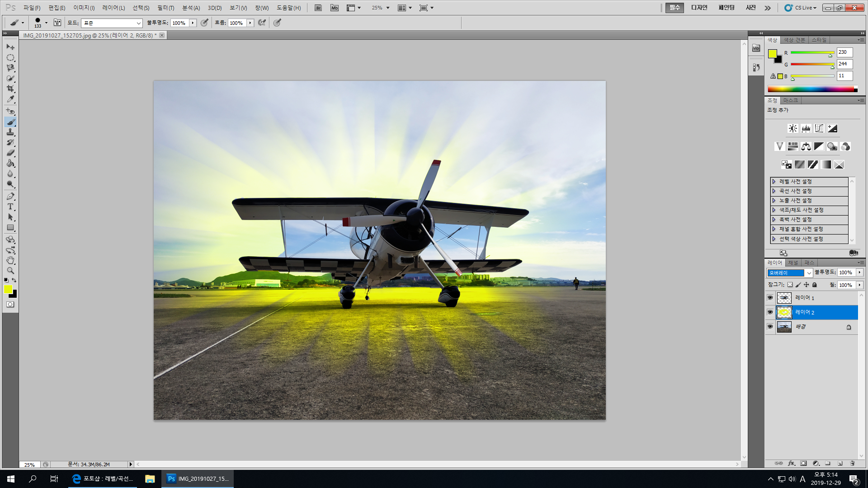868x488 pixels.
Task: Open File Explorer from the taskbar
Action: [x=150, y=479]
